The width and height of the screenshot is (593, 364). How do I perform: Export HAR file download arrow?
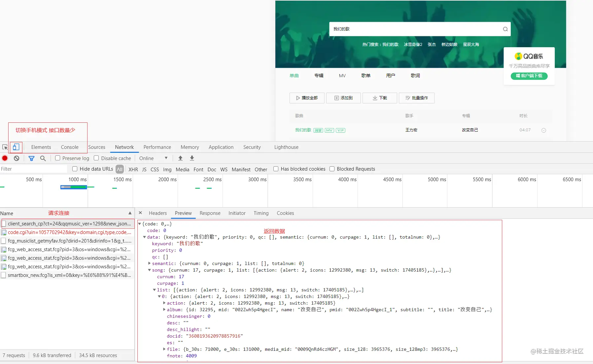point(192,158)
